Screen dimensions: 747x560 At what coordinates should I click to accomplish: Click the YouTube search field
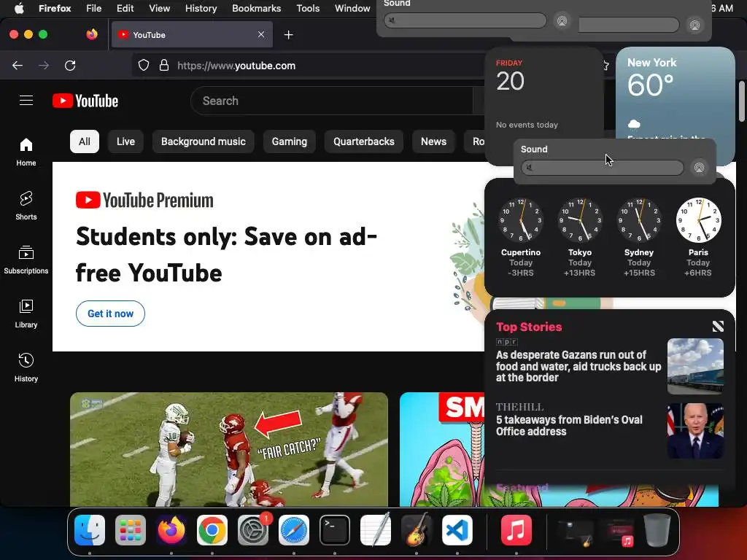coord(333,101)
